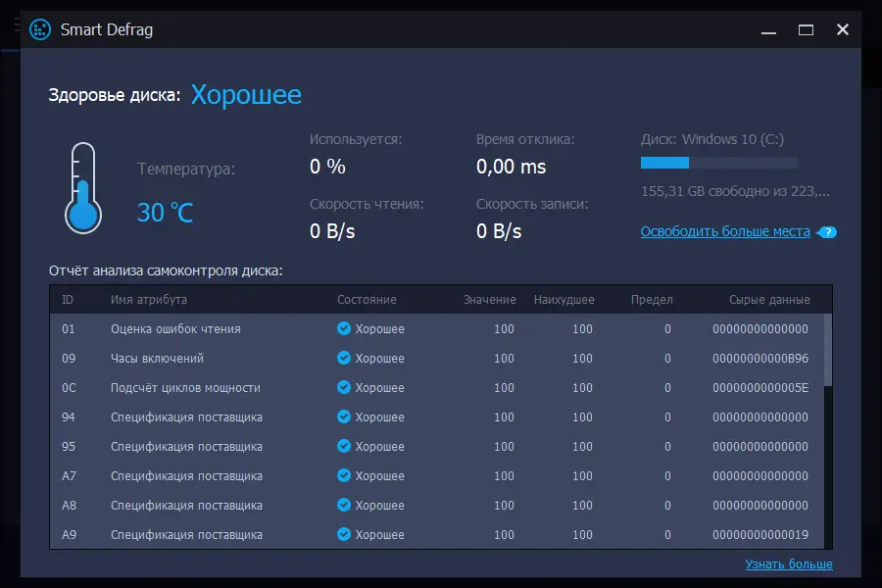Click the Smart Defrag logo icon

pos(40,29)
